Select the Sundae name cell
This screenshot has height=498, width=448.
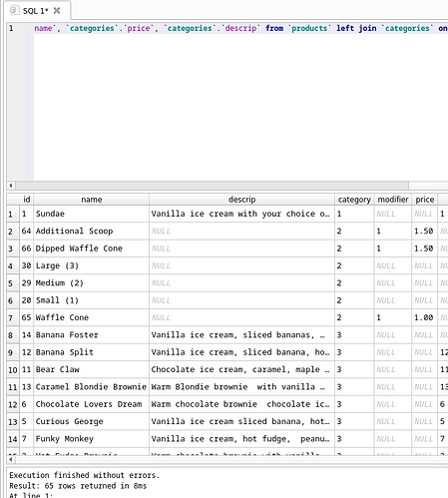point(92,214)
